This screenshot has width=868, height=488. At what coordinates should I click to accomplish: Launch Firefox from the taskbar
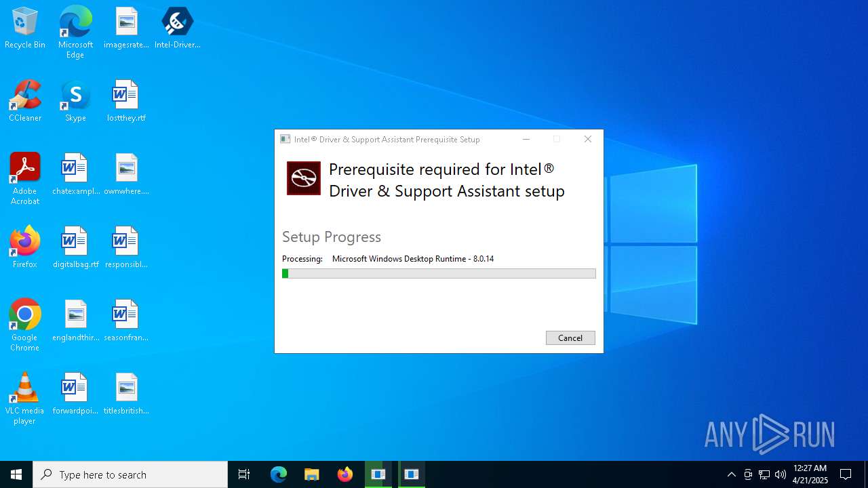click(344, 474)
